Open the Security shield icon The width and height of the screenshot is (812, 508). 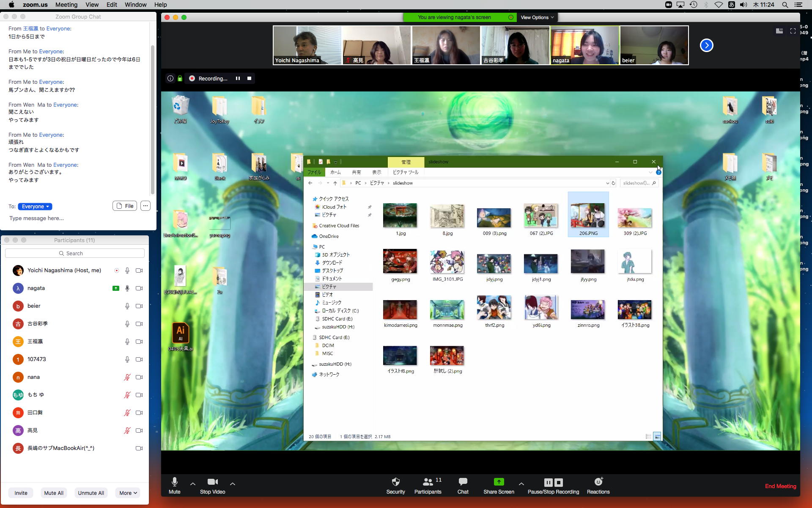tap(395, 482)
